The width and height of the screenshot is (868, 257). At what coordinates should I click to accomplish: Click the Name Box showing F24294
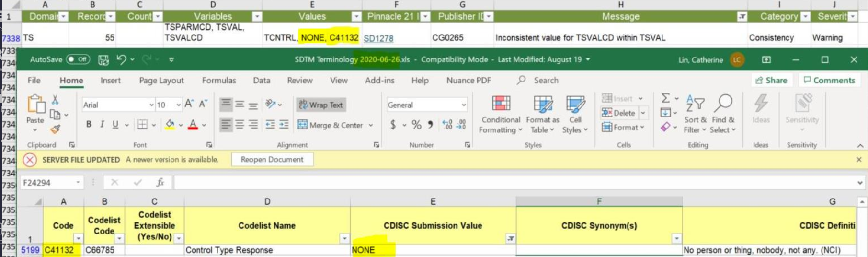pyautogui.click(x=51, y=183)
